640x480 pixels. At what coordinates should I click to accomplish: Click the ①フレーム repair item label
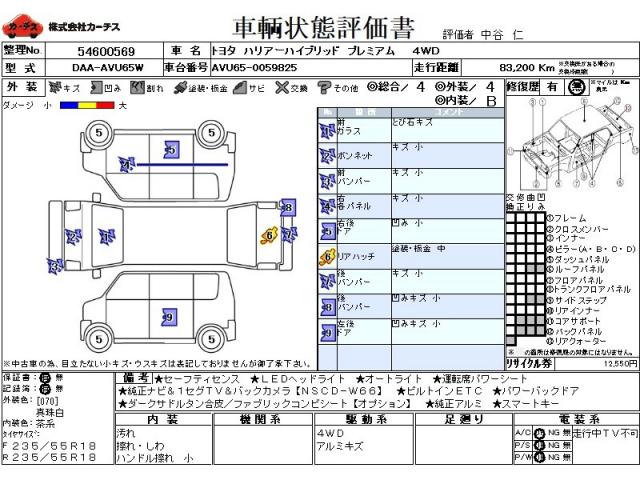click(566, 218)
